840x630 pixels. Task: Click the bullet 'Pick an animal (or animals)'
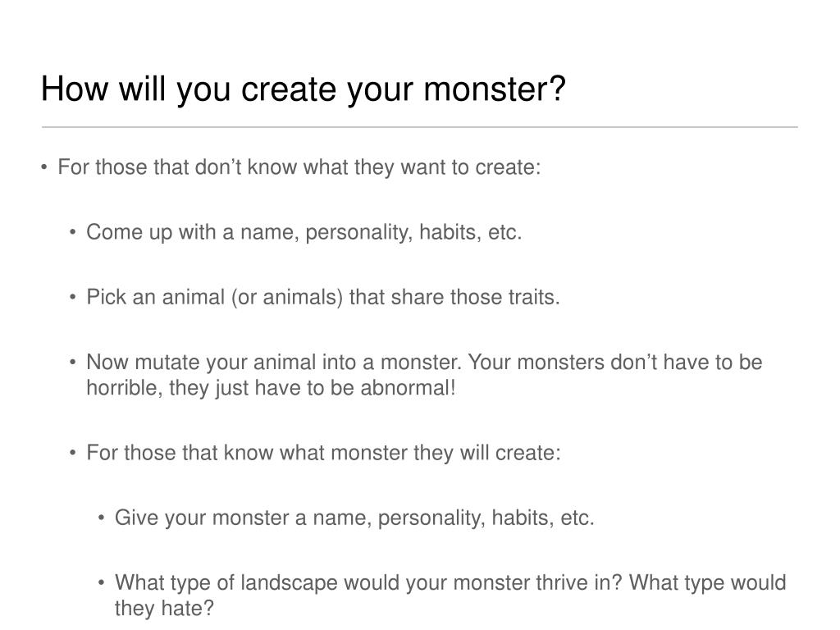coord(214,297)
